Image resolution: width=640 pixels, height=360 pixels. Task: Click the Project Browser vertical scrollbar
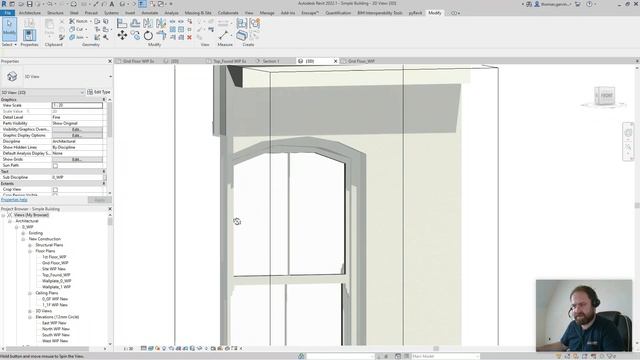[110, 222]
